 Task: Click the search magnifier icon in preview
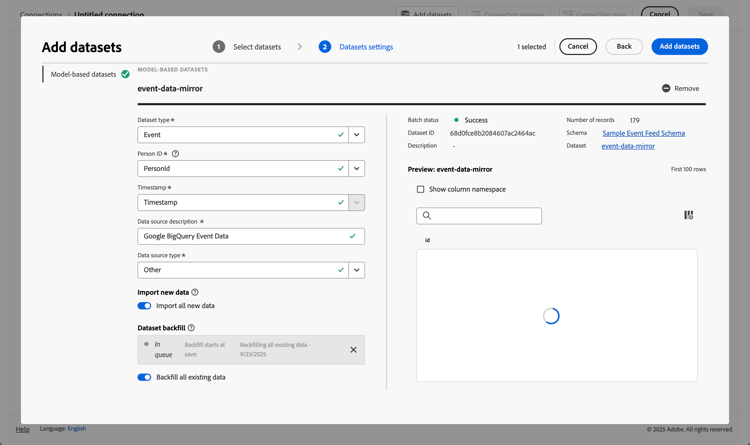click(427, 216)
